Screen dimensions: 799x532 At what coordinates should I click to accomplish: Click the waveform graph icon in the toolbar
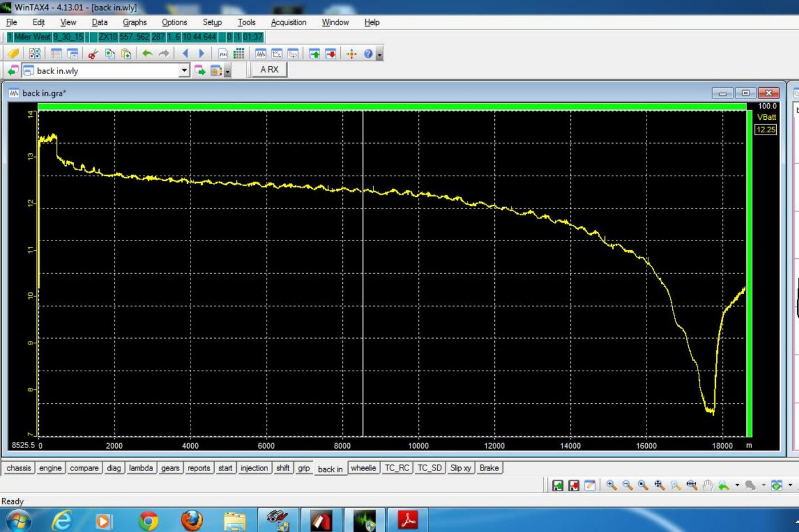pos(260,53)
